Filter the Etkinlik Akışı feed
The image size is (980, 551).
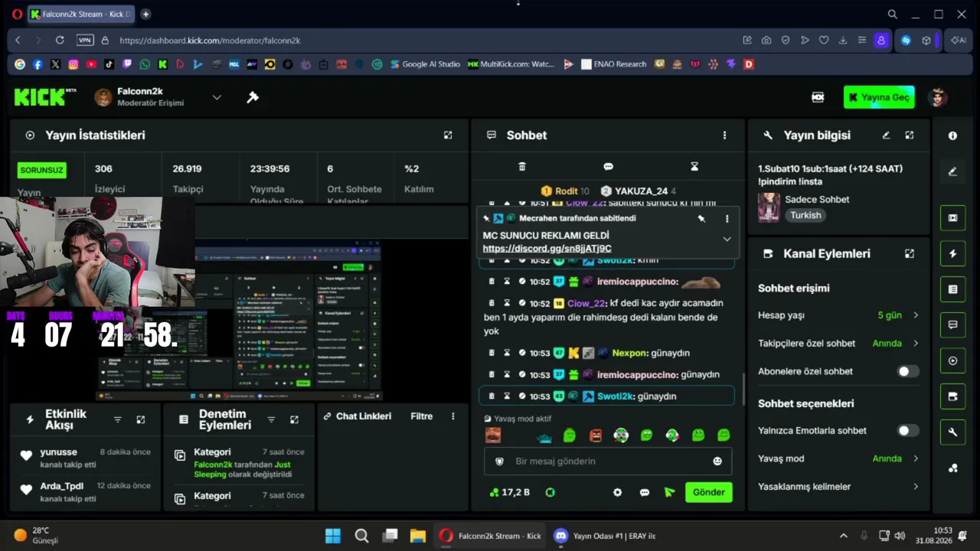118,419
